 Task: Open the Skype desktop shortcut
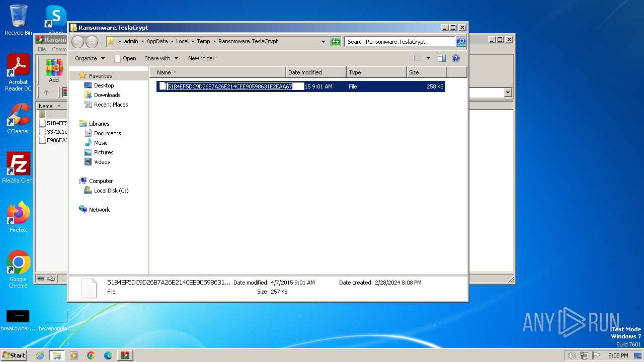click(x=56, y=20)
